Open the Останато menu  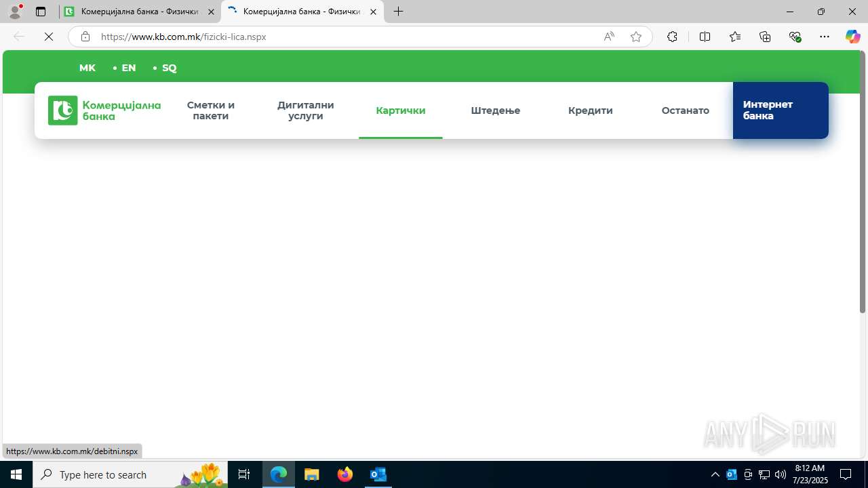(x=686, y=110)
